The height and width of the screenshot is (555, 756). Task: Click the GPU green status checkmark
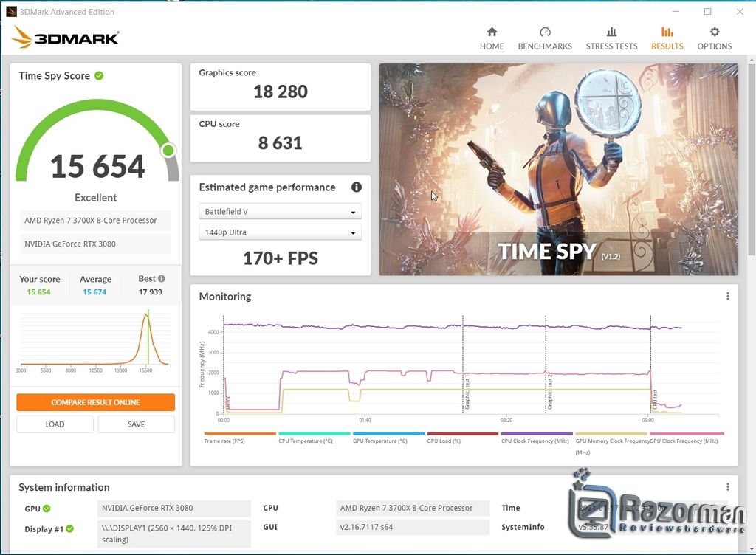point(47,509)
